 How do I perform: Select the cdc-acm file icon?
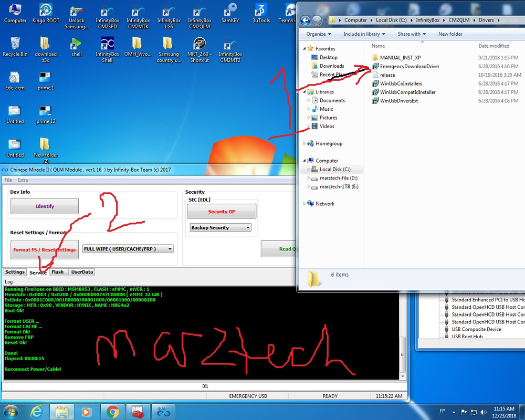[15, 81]
